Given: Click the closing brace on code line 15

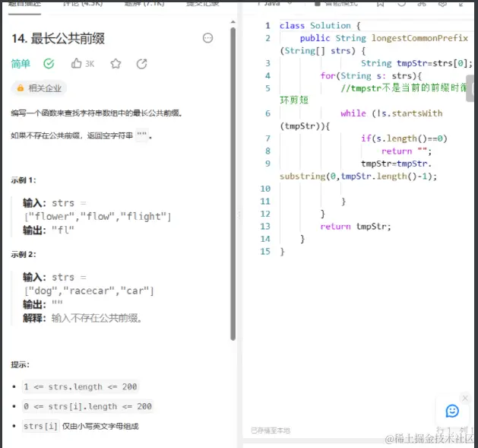Looking at the screenshot, I should tap(282, 251).
